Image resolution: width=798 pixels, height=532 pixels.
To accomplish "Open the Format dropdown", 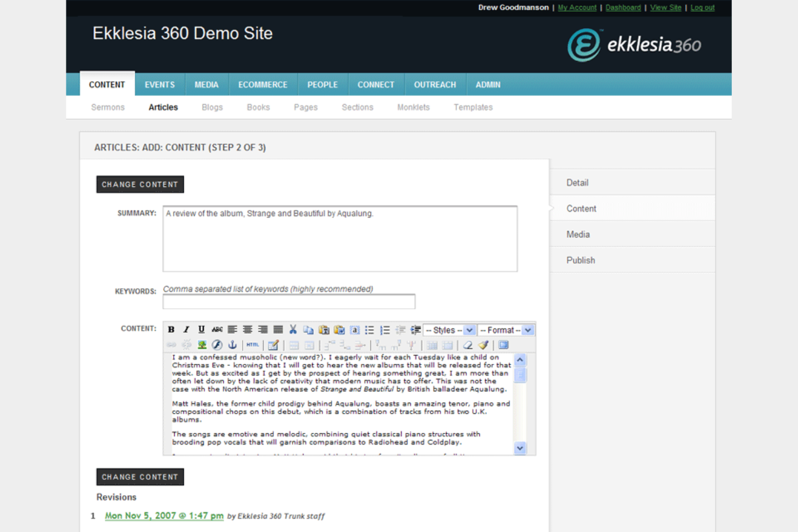I will coord(506,330).
